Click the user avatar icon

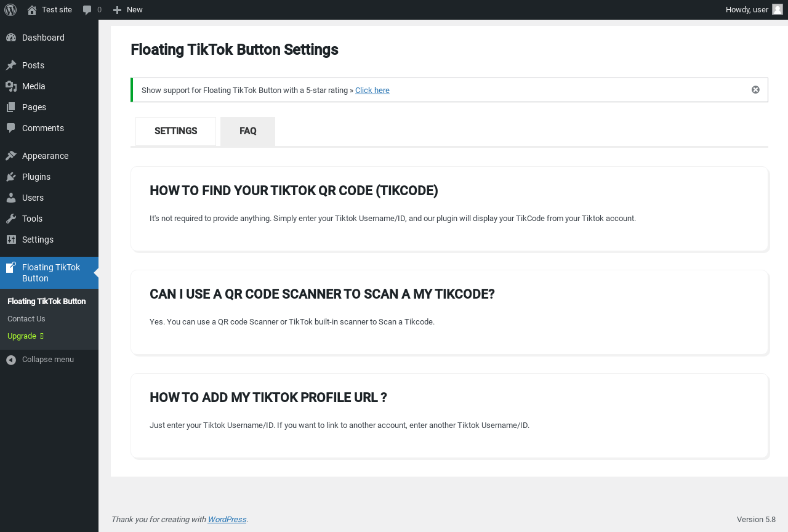click(778, 9)
